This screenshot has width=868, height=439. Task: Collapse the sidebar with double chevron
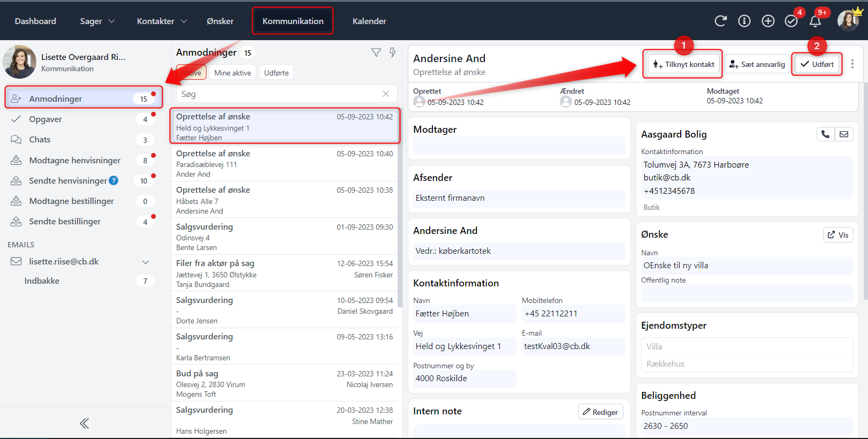[x=85, y=423]
